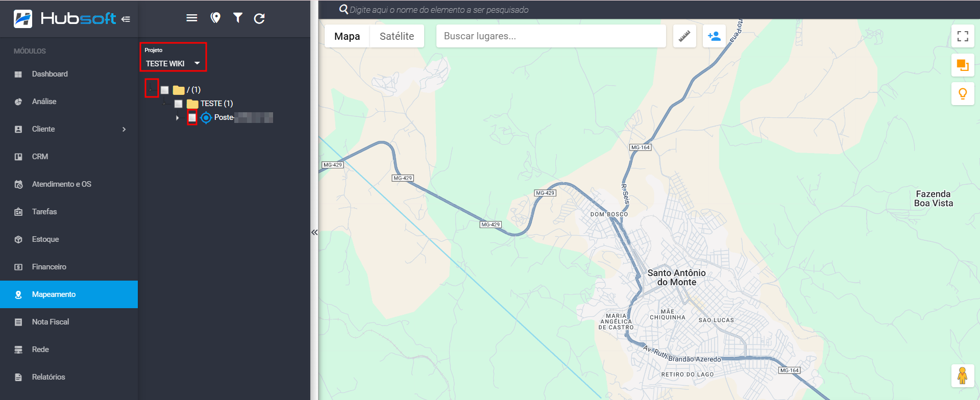Screen dimensions: 980x400
Task: Click the Atendimento e OS icon
Action: click(x=18, y=184)
